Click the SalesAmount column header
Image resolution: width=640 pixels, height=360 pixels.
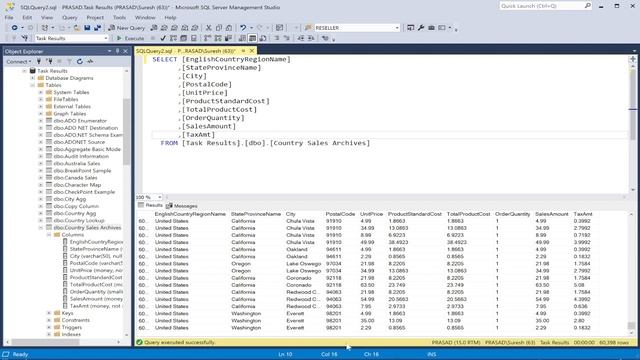551,214
